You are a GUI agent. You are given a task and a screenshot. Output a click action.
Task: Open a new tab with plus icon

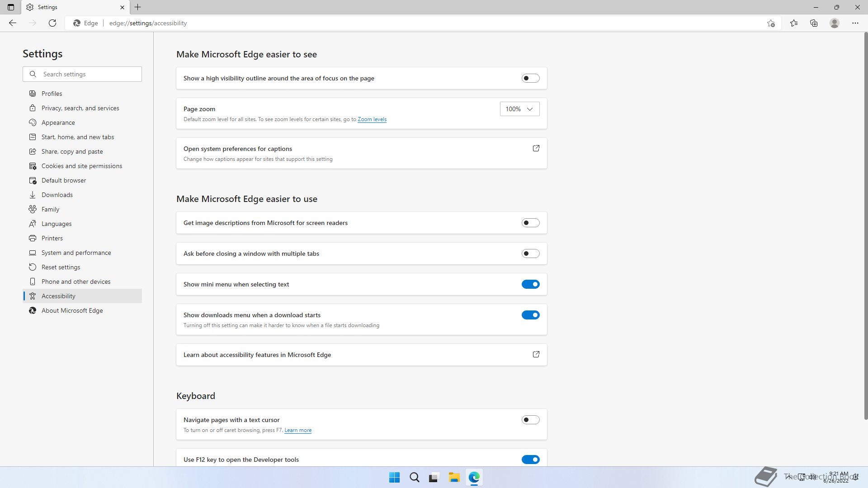coord(138,7)
